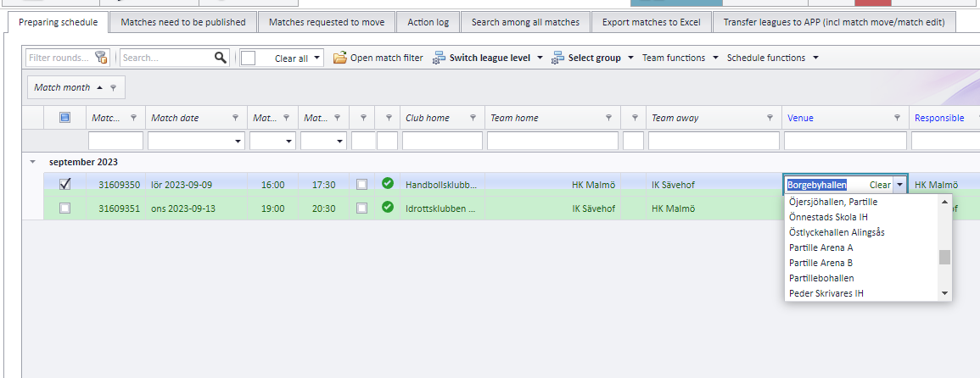Click the filter rounds funnel icon
The height and width of the screenshot is (378, 980).
pyautogui.click(x=101, y=58)
